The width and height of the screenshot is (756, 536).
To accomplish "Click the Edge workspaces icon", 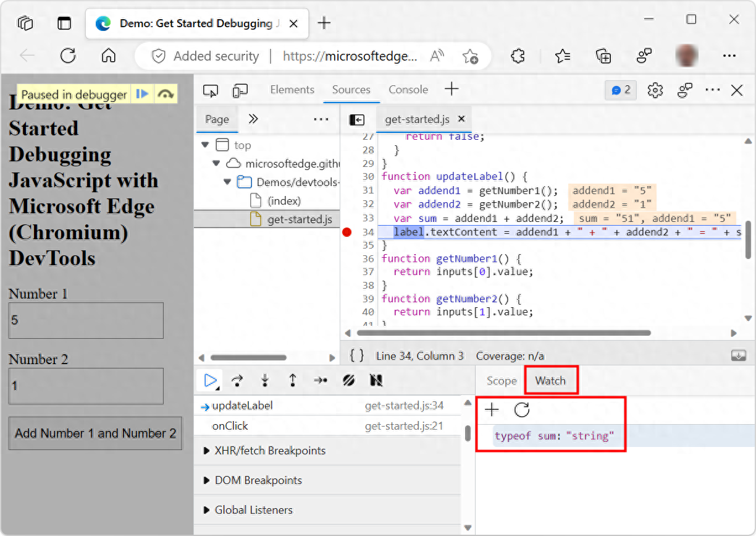I will 25,23.
